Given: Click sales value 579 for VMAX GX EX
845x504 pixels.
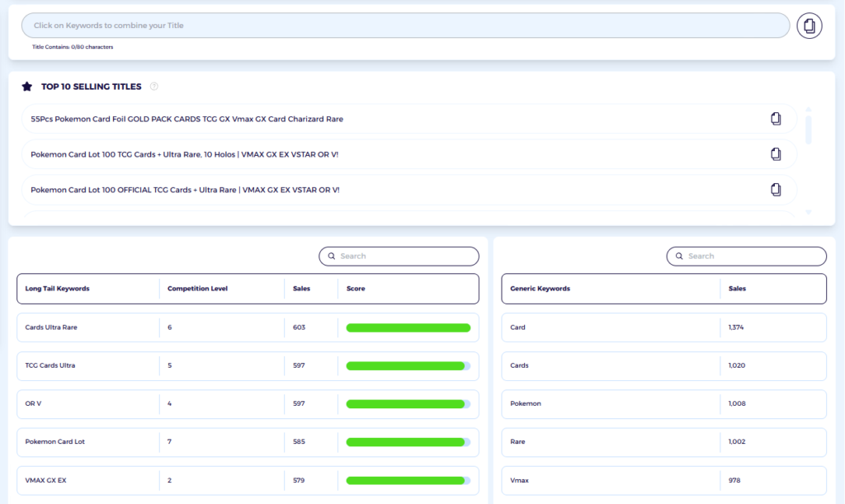Looking at the screenshot, I should (x=299, y=480).
